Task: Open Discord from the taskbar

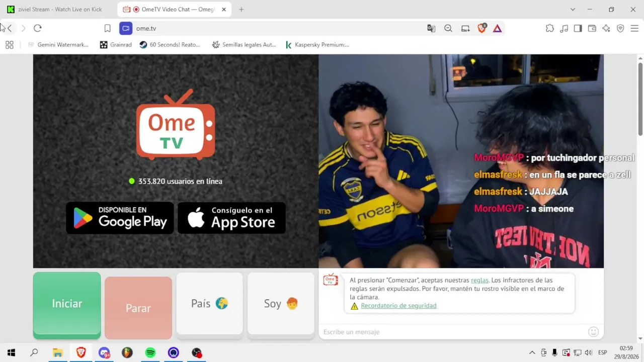Action: (x=104, y=352)
